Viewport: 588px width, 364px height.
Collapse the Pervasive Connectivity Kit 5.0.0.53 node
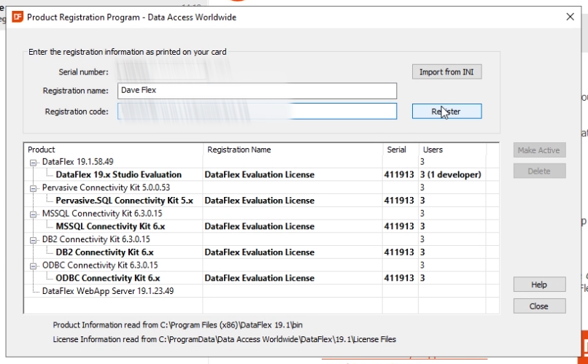[34, 187]
